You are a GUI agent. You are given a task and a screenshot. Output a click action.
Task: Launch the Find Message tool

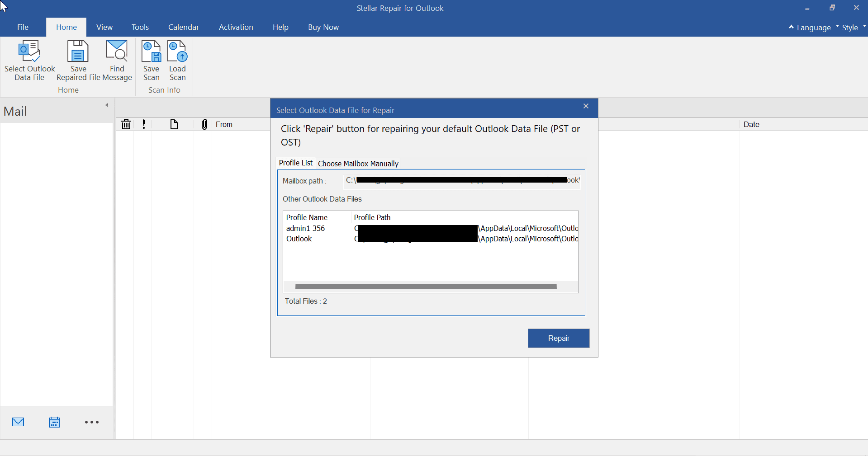(117, 60)
